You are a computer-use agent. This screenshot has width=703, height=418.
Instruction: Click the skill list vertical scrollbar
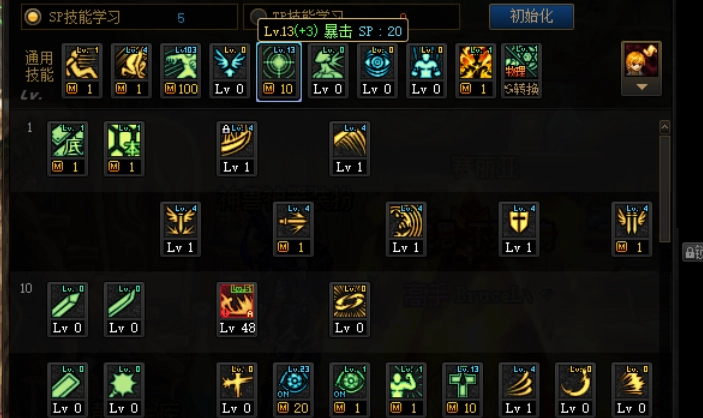pyautogui.click(x=664, y=188)
